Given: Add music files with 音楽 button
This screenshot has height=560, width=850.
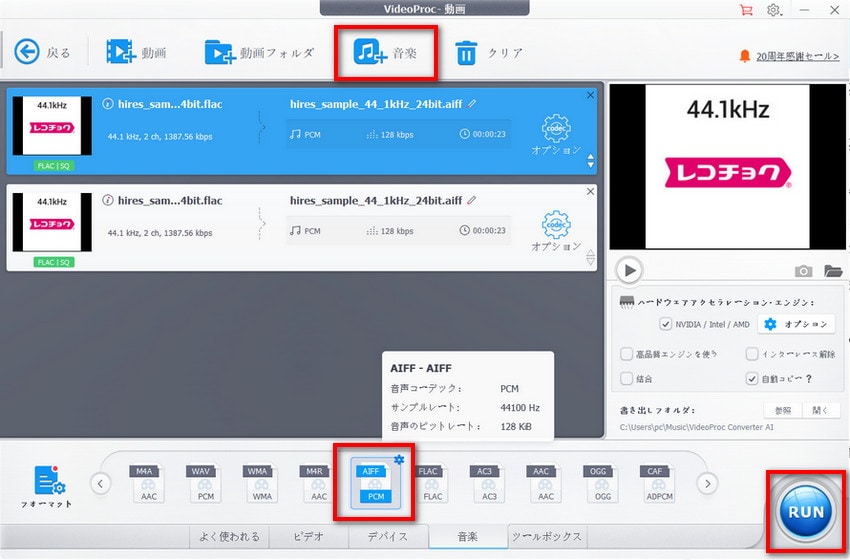Looking at the screenshot, I should click(x=385, y=53).
